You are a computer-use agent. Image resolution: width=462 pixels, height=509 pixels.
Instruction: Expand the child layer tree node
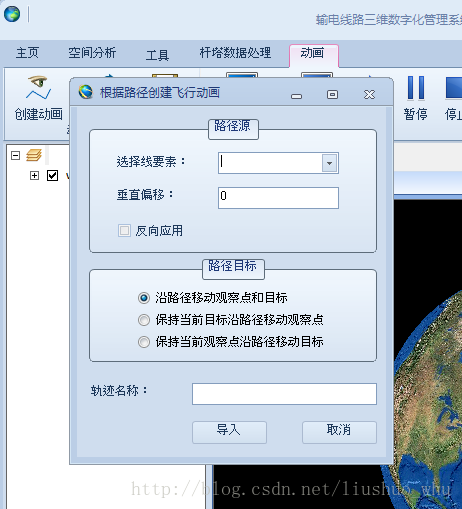tap(34, 175)
